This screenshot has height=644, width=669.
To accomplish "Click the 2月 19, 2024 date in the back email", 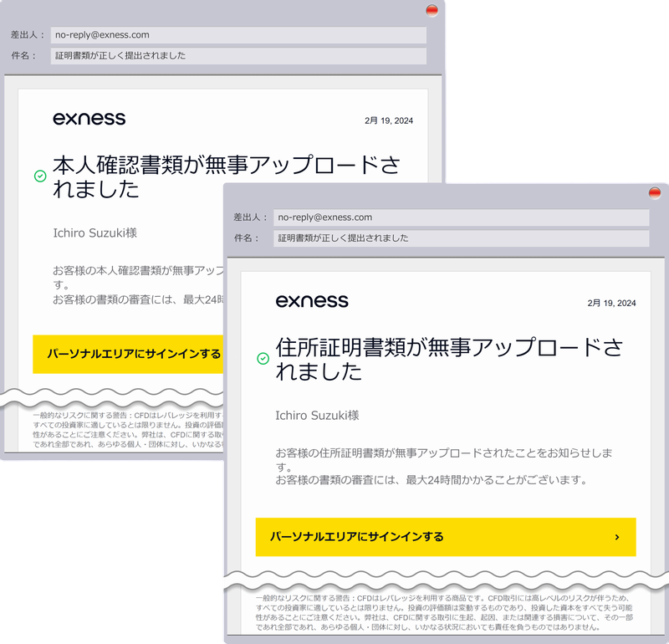I will 389,121.
